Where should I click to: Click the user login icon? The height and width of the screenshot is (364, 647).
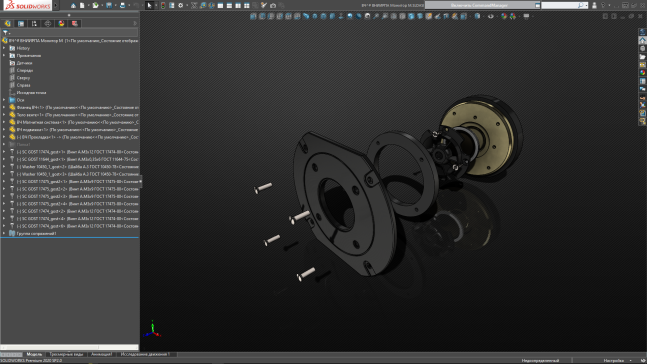coord(594,5)
